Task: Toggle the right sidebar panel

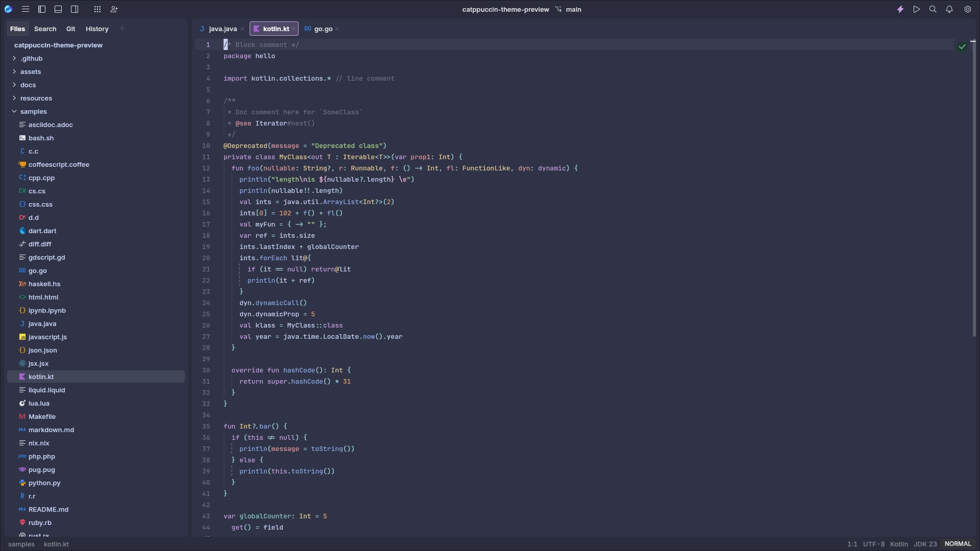Action: pyautogui.click(x=75, y=9)
